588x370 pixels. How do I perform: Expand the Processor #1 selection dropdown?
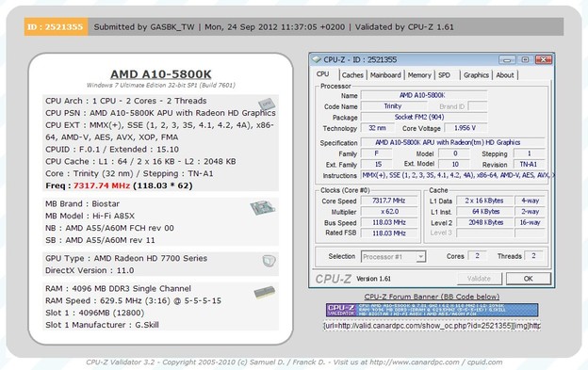tap(421, 256)
